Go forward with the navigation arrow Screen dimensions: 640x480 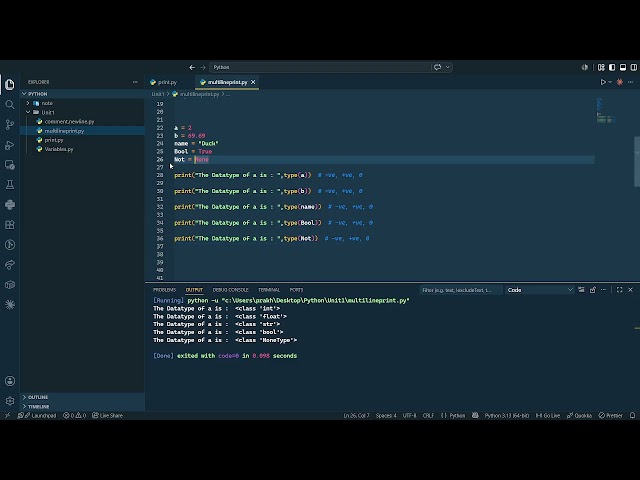(203, 67)
